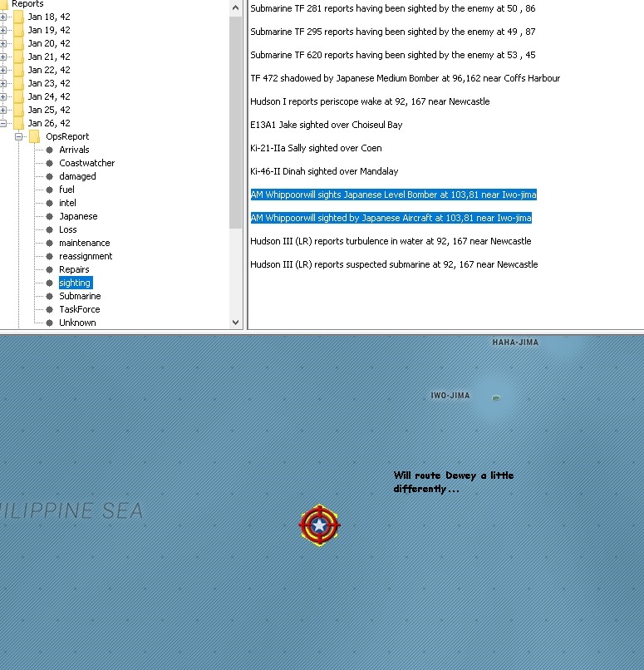The width and height of the screenshot is (644, 670).
Task: Select the Japanese report
Action: (x=78, y=216)
